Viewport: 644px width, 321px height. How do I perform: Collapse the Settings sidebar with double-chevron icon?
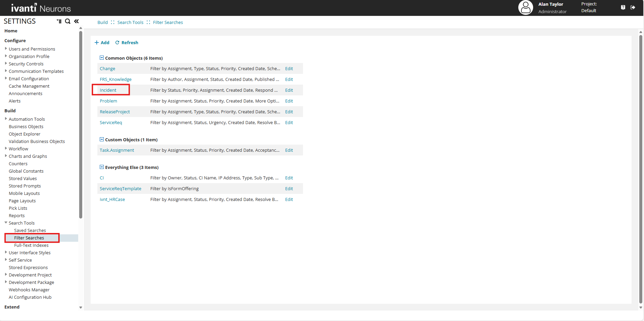tap(76, 21)
